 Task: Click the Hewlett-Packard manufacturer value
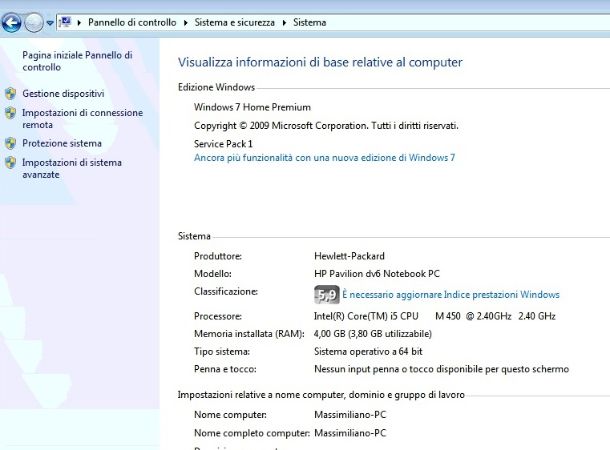pos(349,256)
